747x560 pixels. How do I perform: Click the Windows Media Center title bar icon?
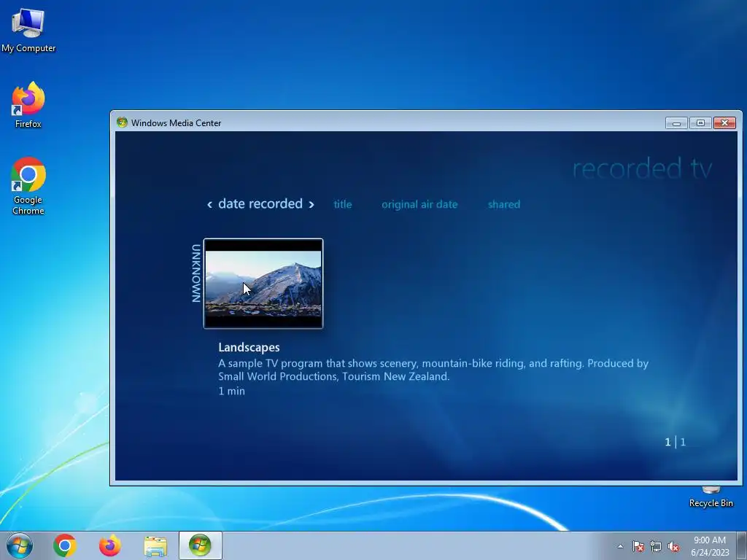(x=122, y=122)
